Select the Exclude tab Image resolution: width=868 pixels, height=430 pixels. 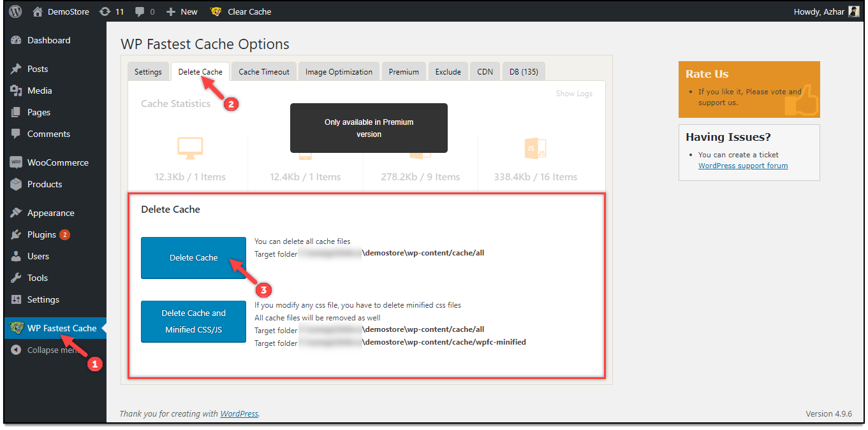pyautogui.click(x=448, y=71)
